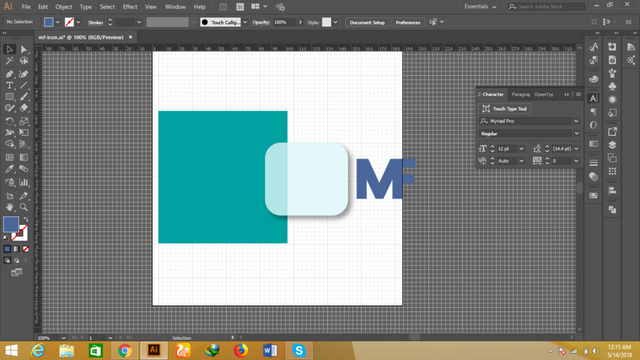Select the Rectangle tool

pyautogui.click(x=9, y=97)
